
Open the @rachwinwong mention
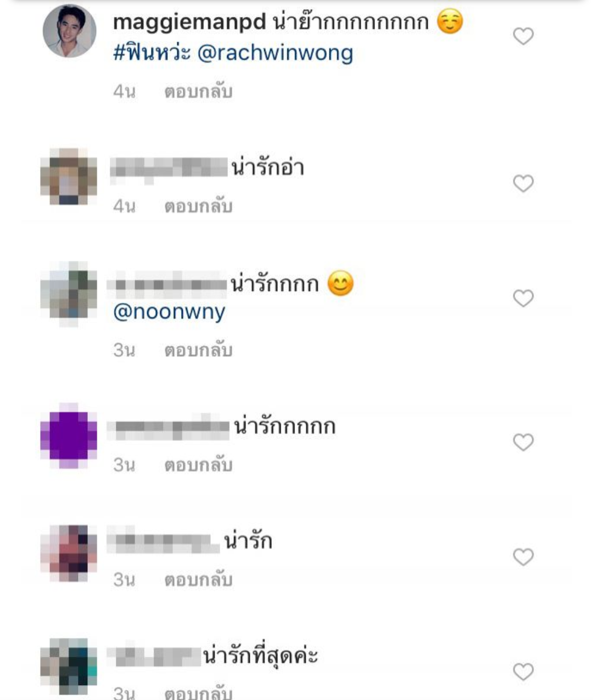[x=275, y=53]
